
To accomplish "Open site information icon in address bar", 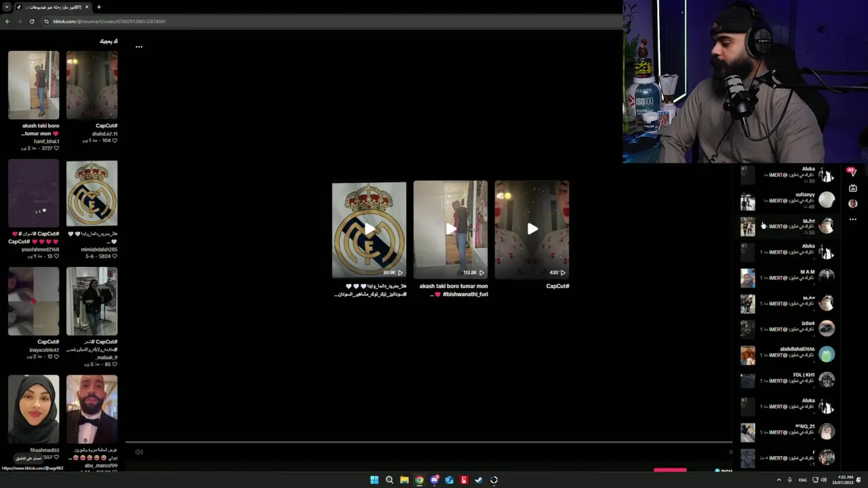I will pyautogui.click(x=46, y=21).
